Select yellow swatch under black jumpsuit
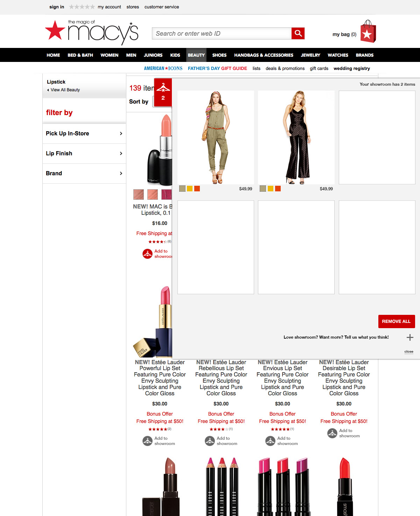This screenshot has width=420, height=516. 271,189
